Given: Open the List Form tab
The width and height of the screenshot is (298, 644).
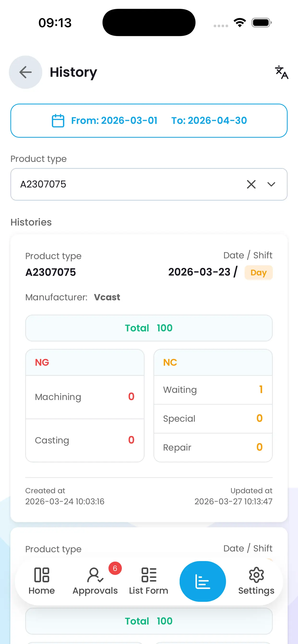Looking at the screenshot, I should click(149, 581).
